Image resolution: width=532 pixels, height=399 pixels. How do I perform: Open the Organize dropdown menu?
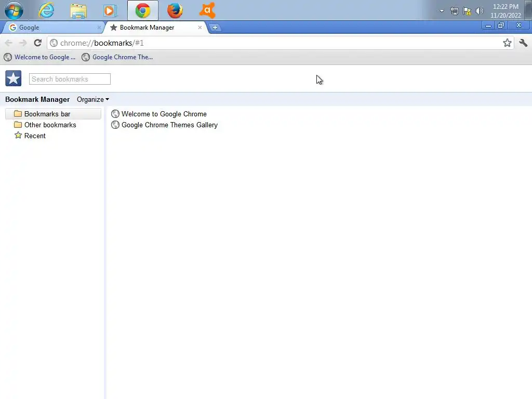(x=93, y=99)
